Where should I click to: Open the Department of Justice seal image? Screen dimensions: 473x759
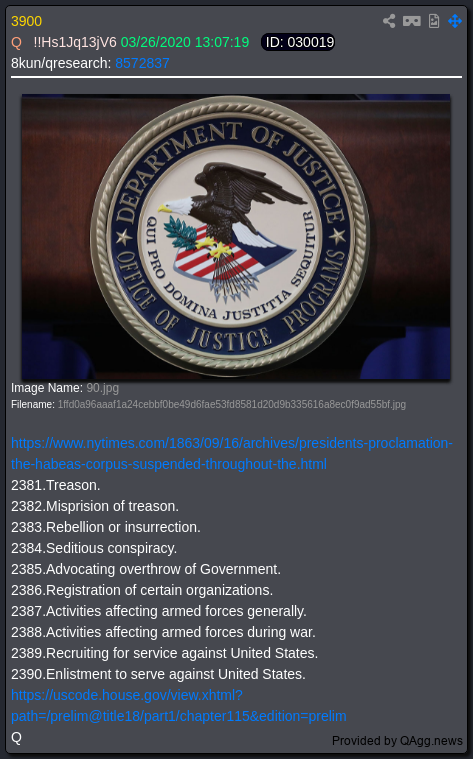coord(236,237)
